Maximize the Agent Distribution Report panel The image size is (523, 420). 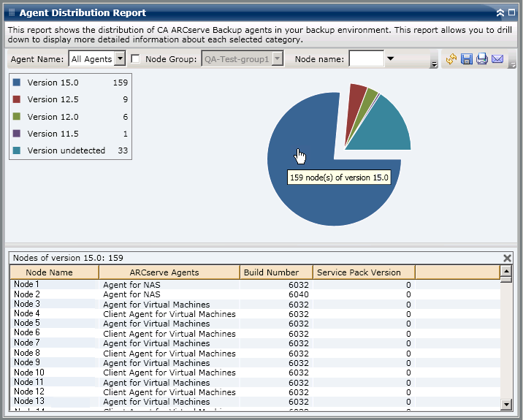(511, 12)
